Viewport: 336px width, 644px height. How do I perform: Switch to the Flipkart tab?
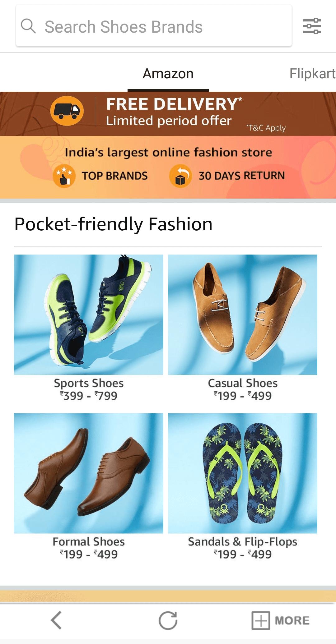click(x=312, y=74)
